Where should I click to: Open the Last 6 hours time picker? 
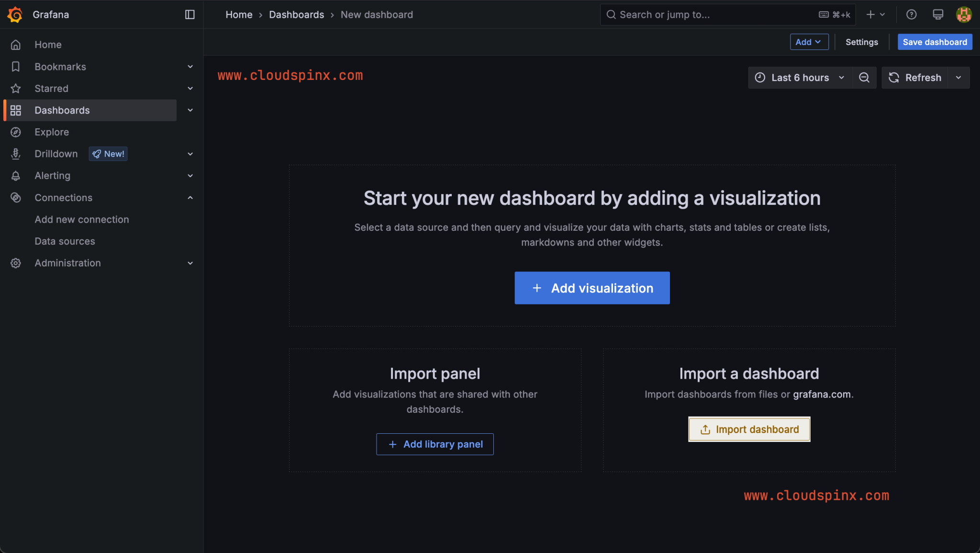[x=800, y=77]
